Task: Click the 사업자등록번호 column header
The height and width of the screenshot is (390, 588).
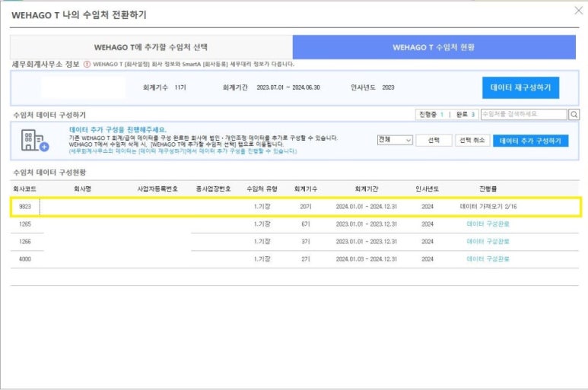Action: pyautogui.click(x=157, y=189)
